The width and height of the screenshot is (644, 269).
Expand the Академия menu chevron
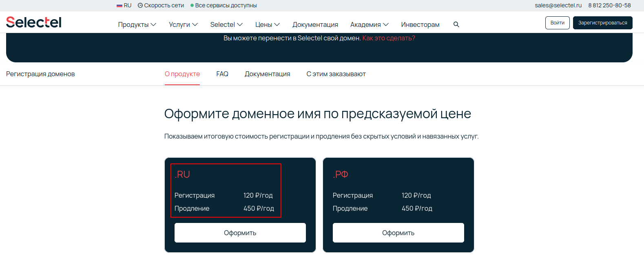coord(386,24)
